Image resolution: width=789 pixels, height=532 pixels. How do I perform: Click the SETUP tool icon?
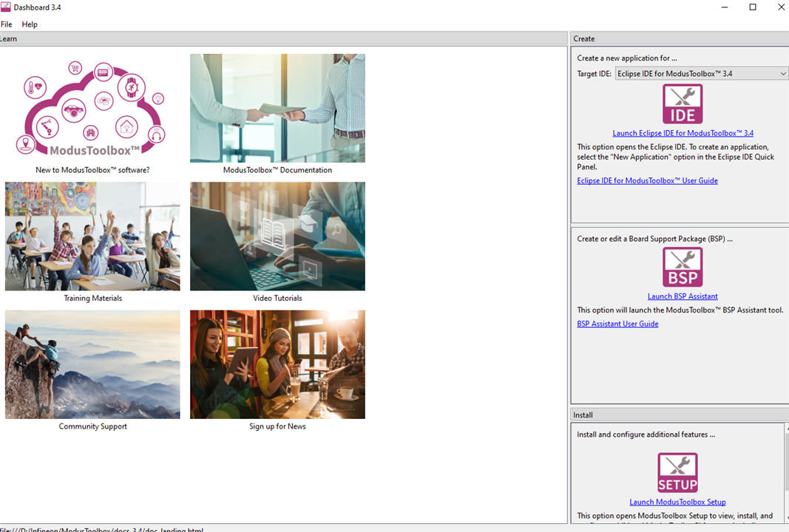click(x=678, y=473)
